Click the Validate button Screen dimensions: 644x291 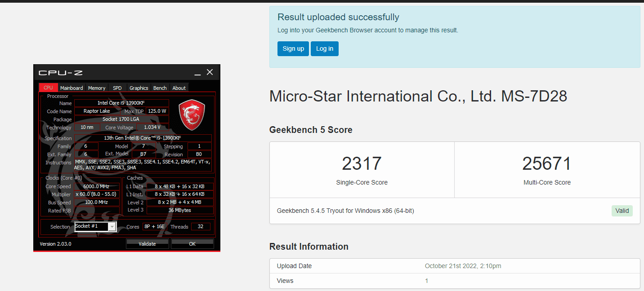[148, 244]
